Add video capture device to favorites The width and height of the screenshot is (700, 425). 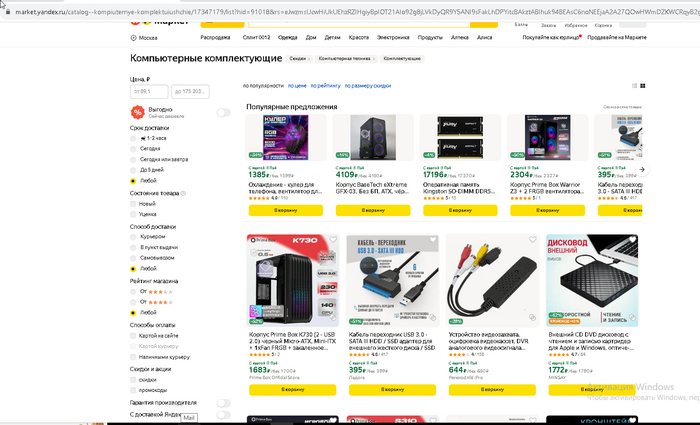[x=532, y=240]
